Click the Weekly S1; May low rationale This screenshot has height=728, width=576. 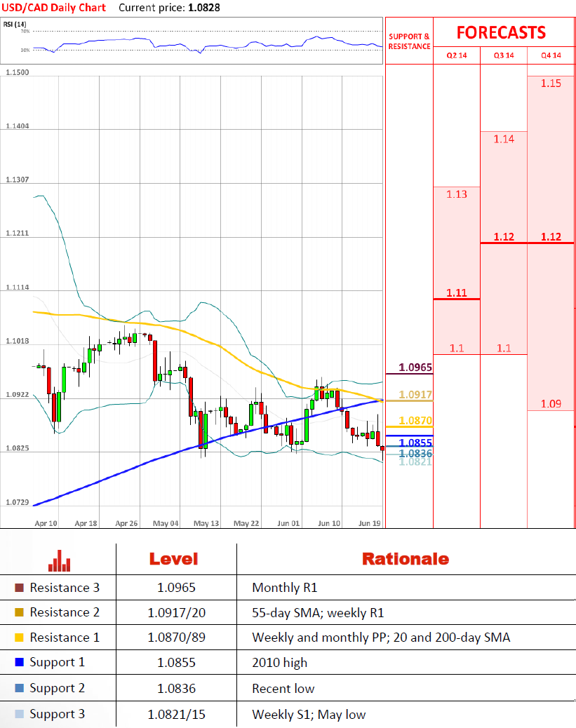[309, 715]
